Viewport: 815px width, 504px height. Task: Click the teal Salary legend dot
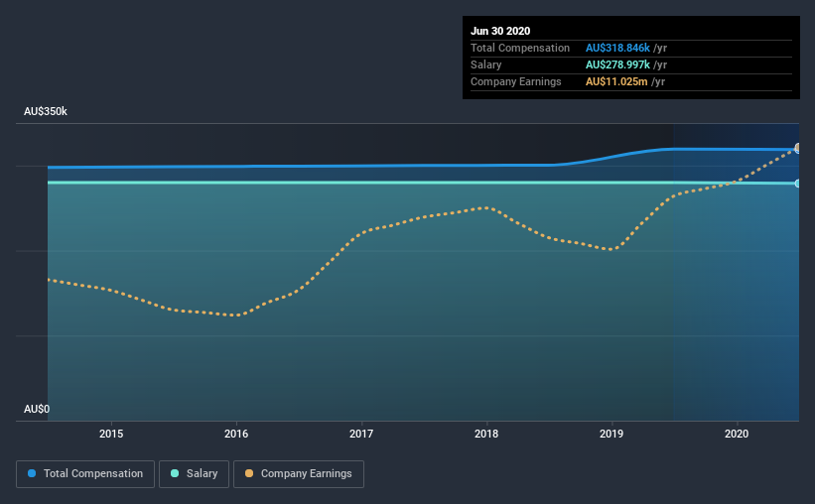click(x=175, y=473)
